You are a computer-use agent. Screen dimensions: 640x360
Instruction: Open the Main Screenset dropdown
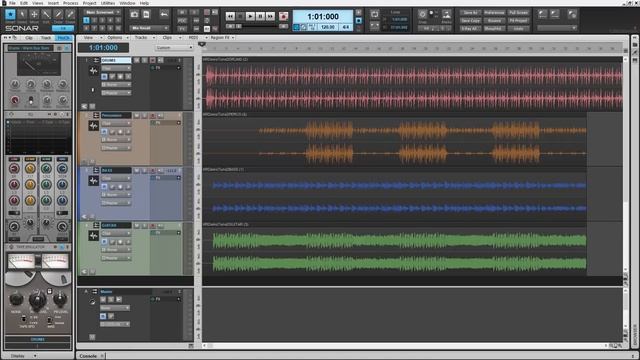tap(102, 12)
